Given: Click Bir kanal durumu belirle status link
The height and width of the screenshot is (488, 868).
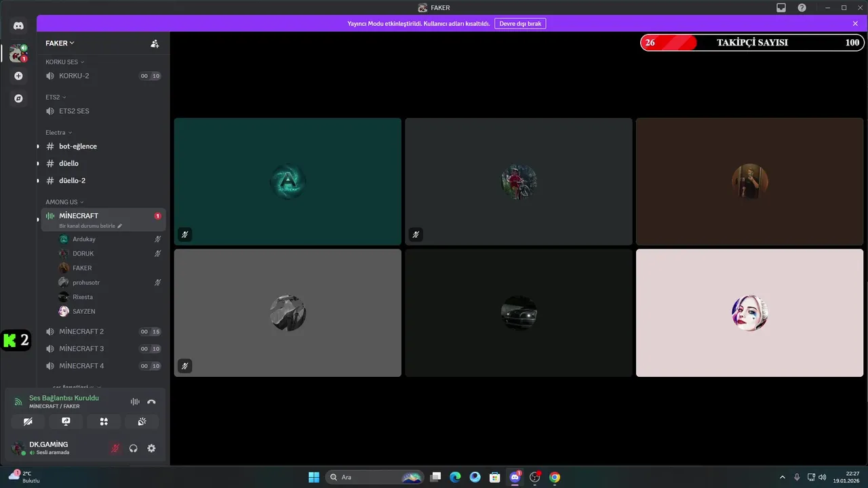Looking at the screenshot, I should pyautogui.click(x=90, y=226).
